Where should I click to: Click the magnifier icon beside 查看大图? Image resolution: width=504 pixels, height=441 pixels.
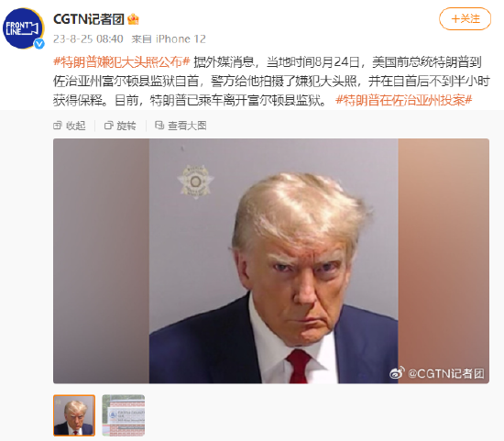159,125
